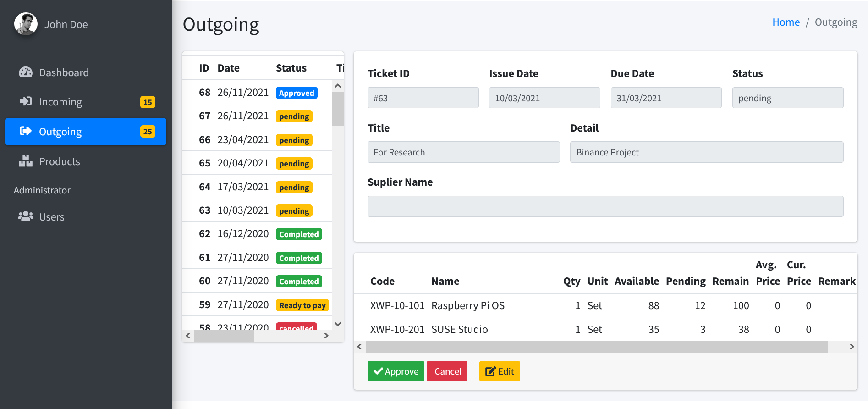Click the Remark column header

(837, 281)
